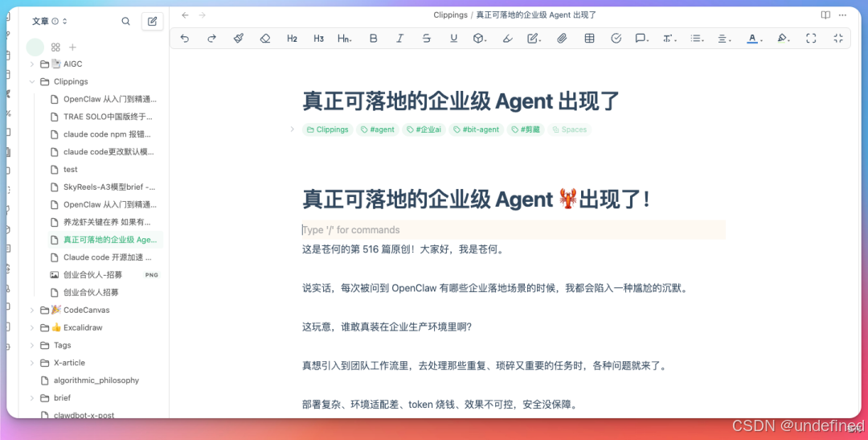
Task: Click the Clippings breadcrumb in title bar
Action: [x=450, y=15]
